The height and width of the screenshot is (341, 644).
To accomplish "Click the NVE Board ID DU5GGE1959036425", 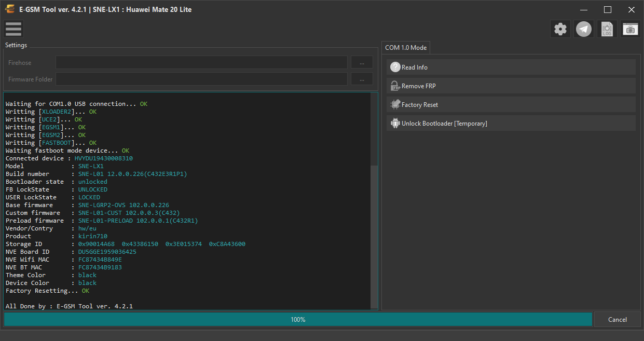I will [x=107, y=252].
